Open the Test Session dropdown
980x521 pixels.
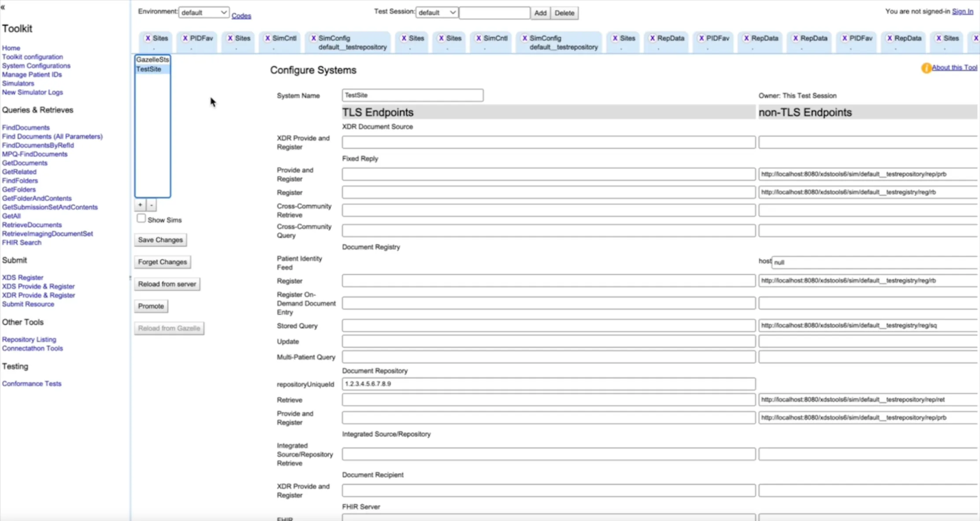tap(437, 12)
